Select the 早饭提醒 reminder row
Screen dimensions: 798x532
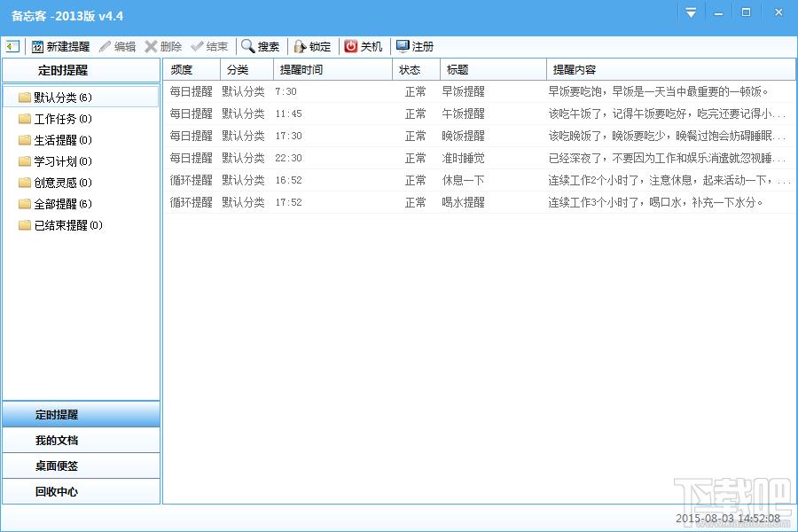coord(463,91)
